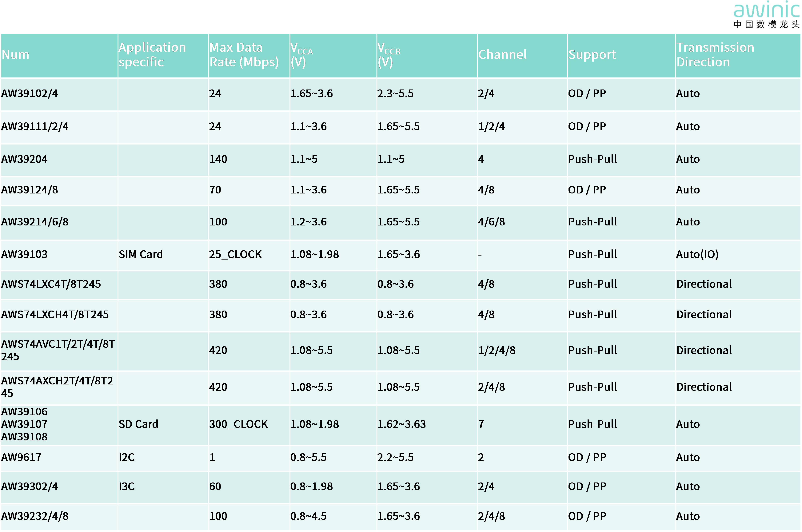Select the I3C application cell
The width and height of the screenshot is (802, 532).
(x=127, y=486)
